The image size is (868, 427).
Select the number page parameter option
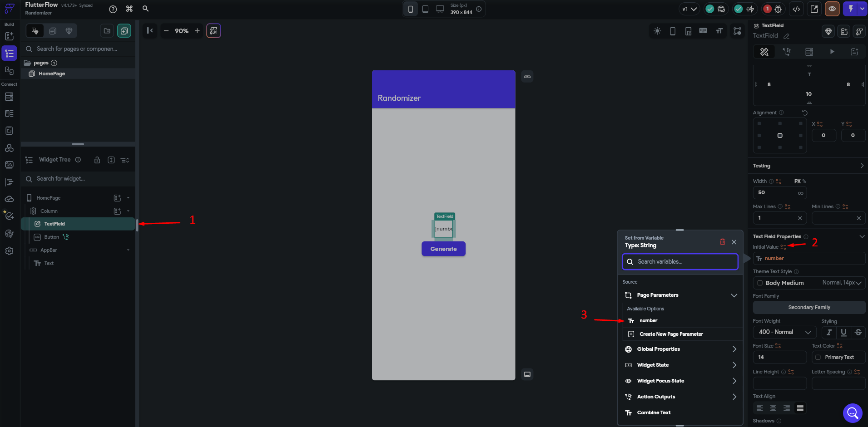[648, 320]
